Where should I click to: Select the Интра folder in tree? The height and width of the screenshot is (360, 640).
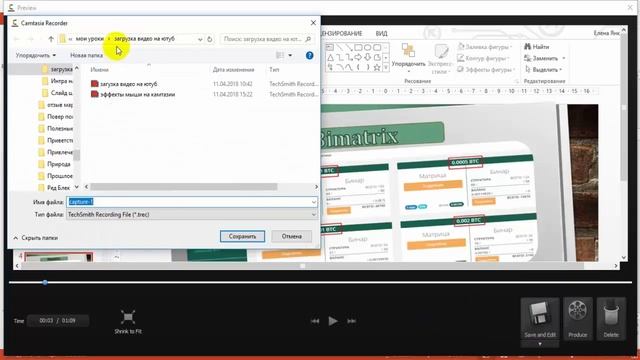click(57, 81)
